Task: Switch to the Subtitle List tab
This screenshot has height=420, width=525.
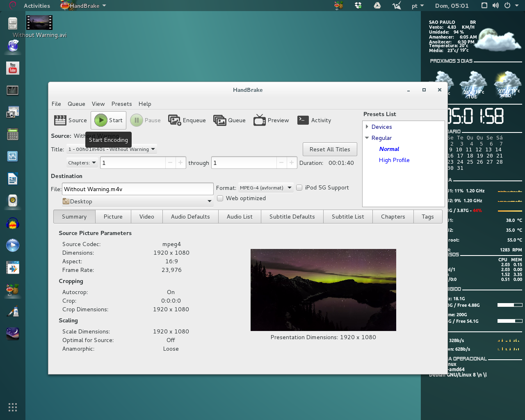Action: coord(348,217)
